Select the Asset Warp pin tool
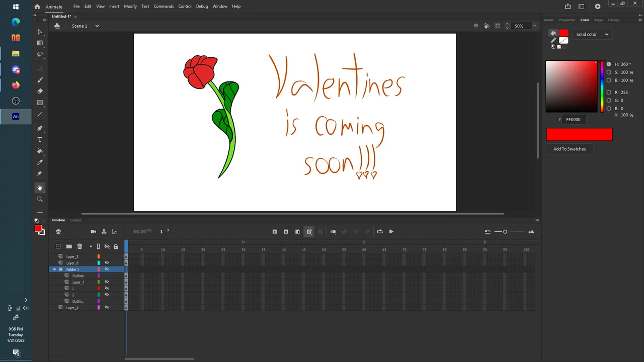644x362 pixels. coord(40,173)
